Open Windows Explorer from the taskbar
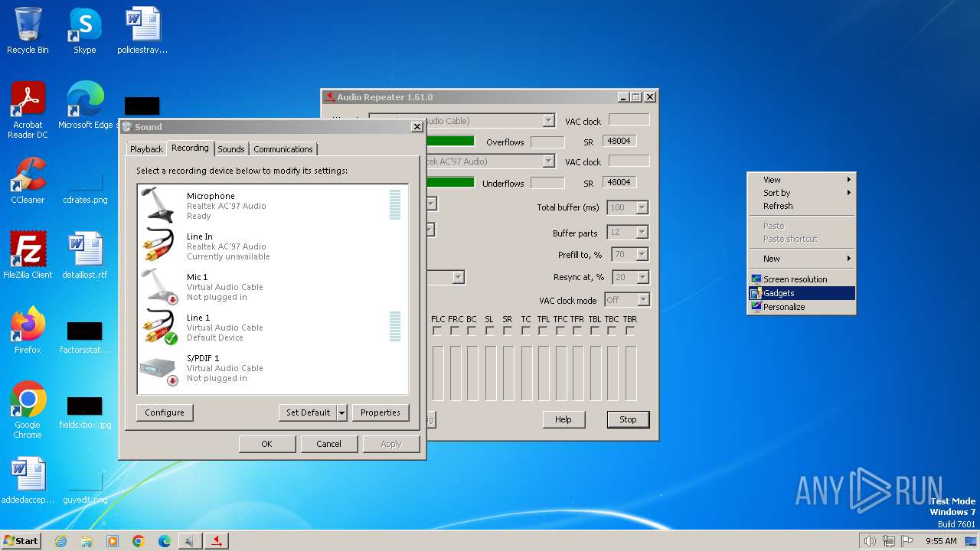Screen dimensions: 980x551 point(87,541)
